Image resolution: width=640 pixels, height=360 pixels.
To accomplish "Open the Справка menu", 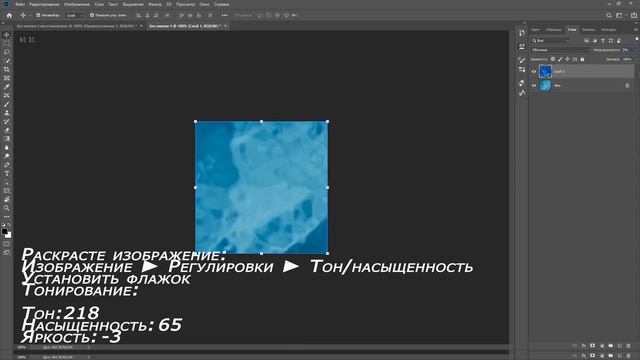I will [221, 4].
